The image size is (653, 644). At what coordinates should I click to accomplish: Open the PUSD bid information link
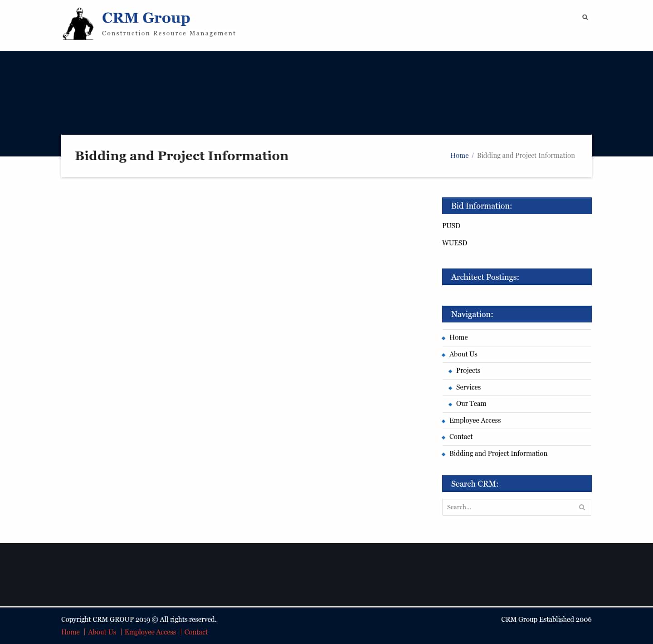(451, 225)
